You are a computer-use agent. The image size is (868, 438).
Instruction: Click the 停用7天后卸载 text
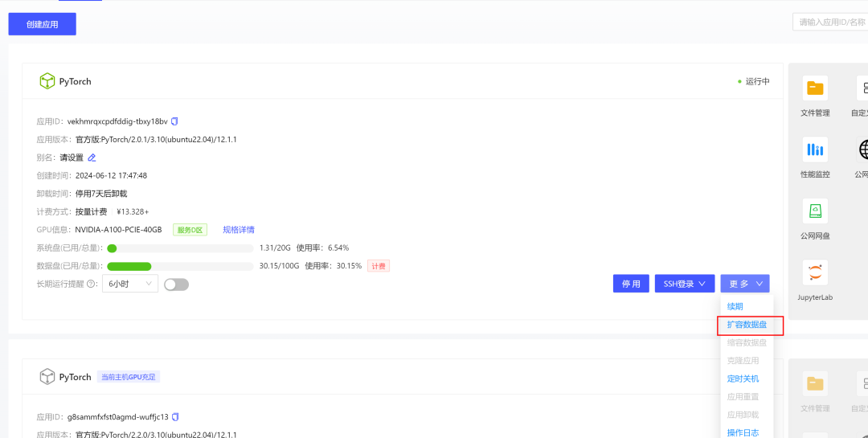(101, 194)
